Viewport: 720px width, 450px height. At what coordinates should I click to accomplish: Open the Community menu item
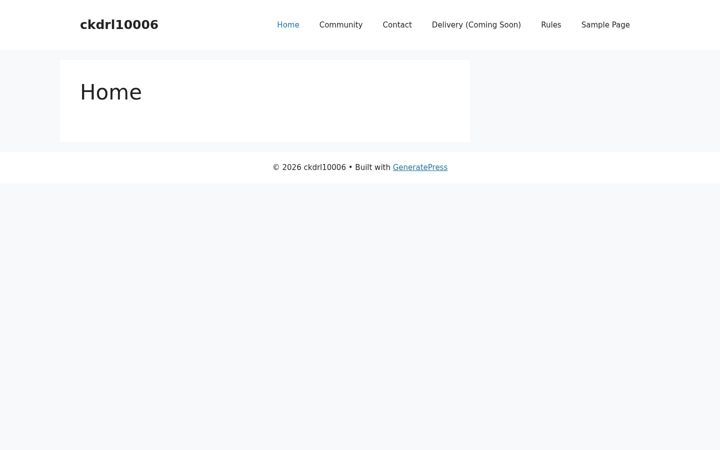click(341, 25)
